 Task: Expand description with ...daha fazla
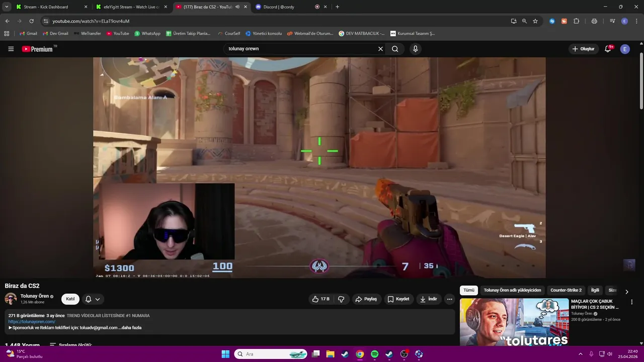tap(130, 328)
